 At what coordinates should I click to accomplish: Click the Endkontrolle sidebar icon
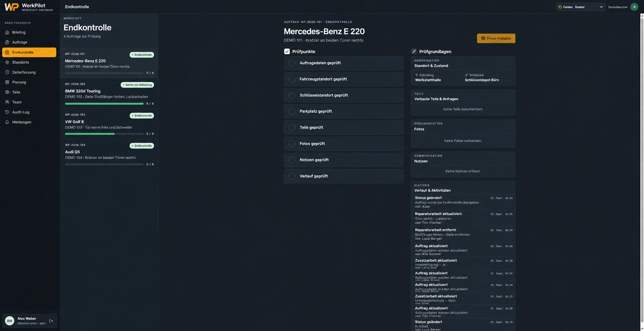pos(7,52)
